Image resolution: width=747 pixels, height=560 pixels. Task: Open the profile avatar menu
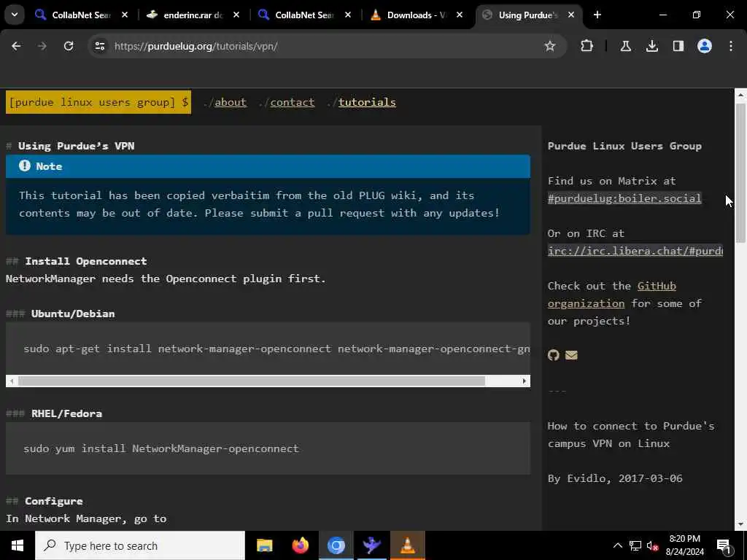tap(704, 46)
